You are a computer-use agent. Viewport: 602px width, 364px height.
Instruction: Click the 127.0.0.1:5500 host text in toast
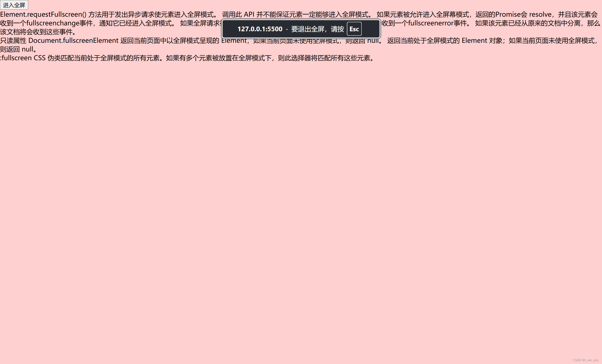tap(260, 29)
